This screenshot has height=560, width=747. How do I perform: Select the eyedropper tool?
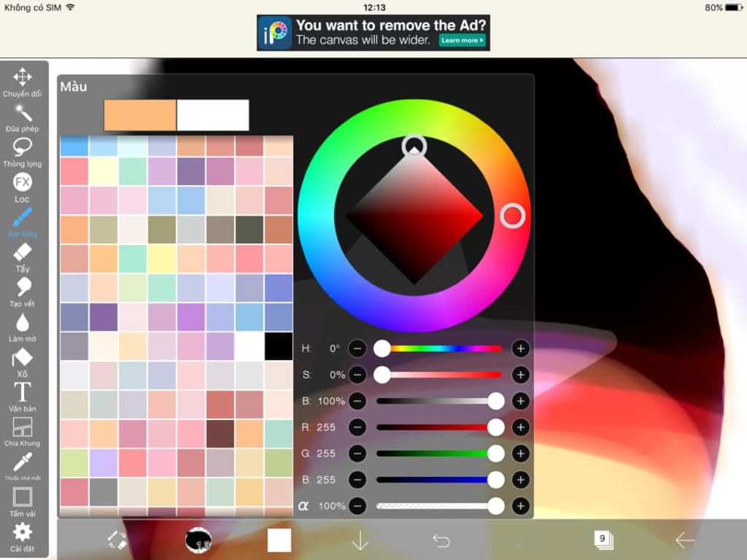(23, 466)
